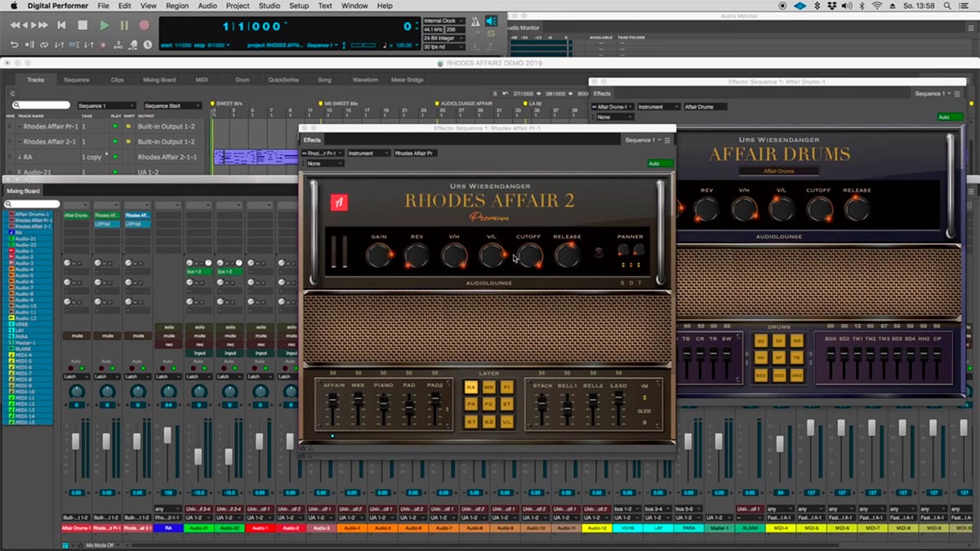The image size is (980, 551).
Task: Toggle Auto button in Rhodes Affair effects window
Action: point(659,163)
